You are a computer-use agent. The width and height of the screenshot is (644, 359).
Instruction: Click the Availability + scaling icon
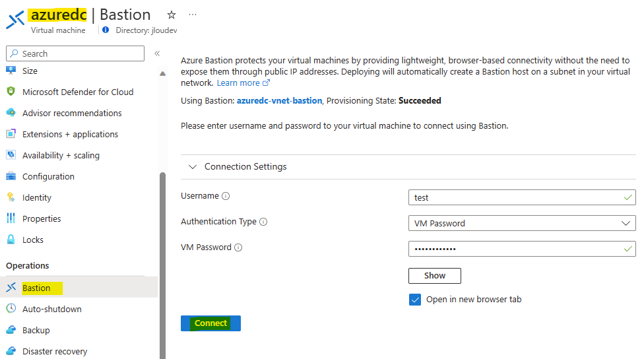pos(11,155)
